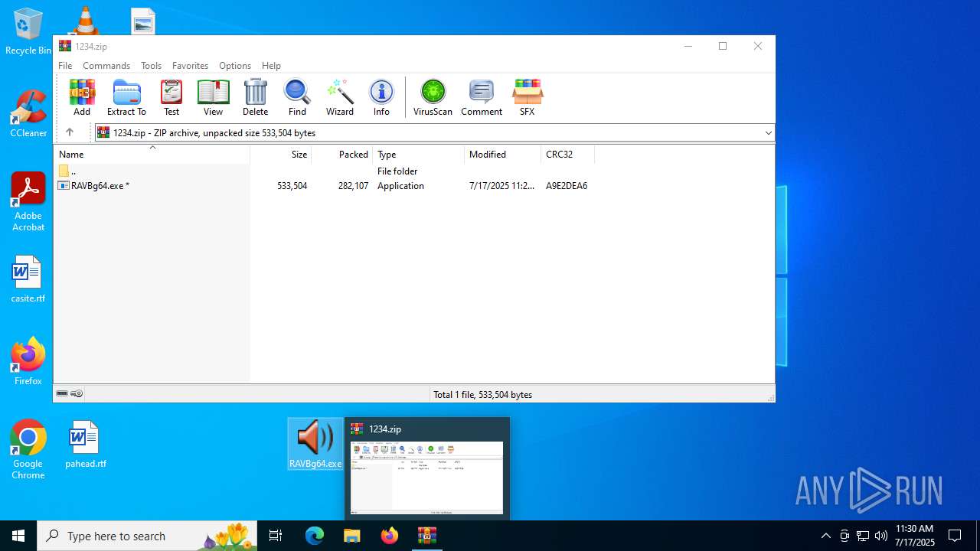This screenshot has width=980, height=551.
Task: Sort by the Type column header
Action: (419, 155)
